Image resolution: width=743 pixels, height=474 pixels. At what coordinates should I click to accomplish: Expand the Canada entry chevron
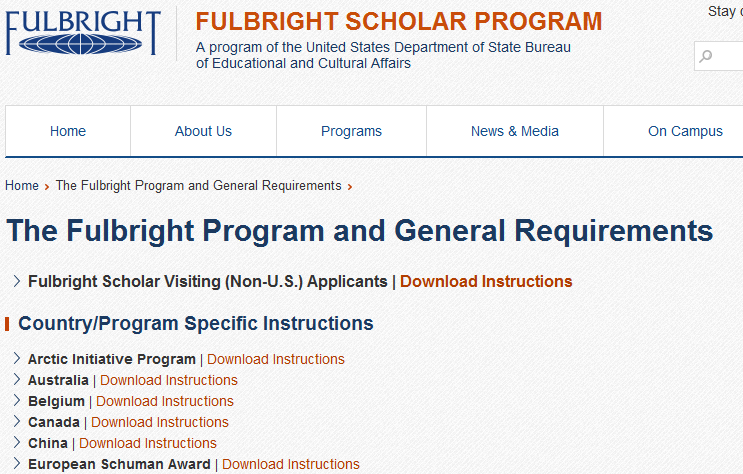click(x=17, y=422)
